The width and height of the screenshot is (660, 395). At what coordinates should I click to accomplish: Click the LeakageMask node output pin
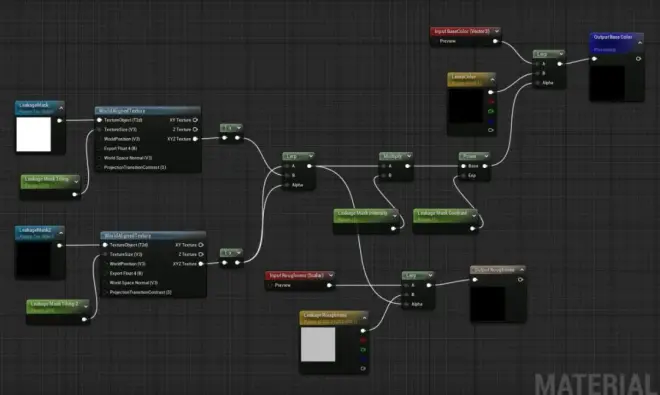coord(59,120)
